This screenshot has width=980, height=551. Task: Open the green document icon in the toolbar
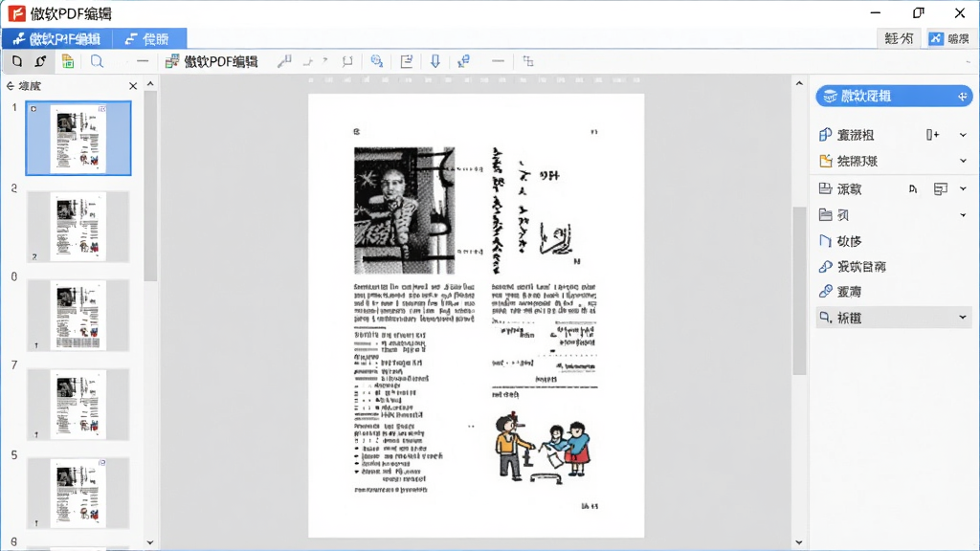pos(68,61)
